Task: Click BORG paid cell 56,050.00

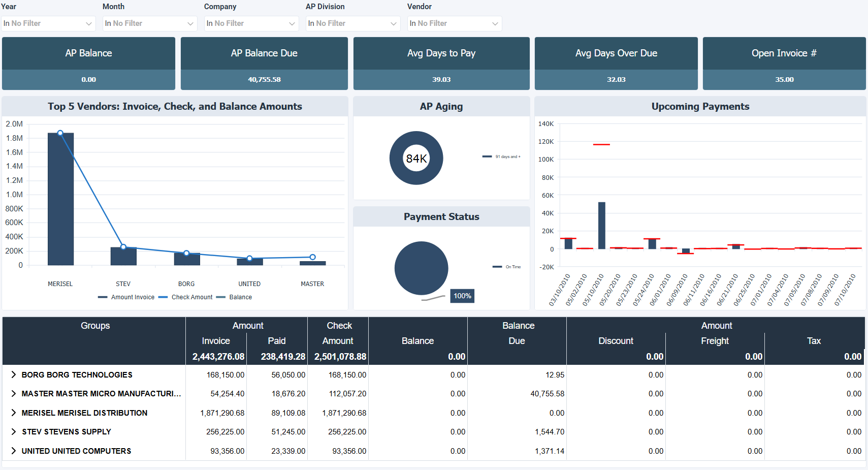Action: pyautogui.click(x=288, y=375)
